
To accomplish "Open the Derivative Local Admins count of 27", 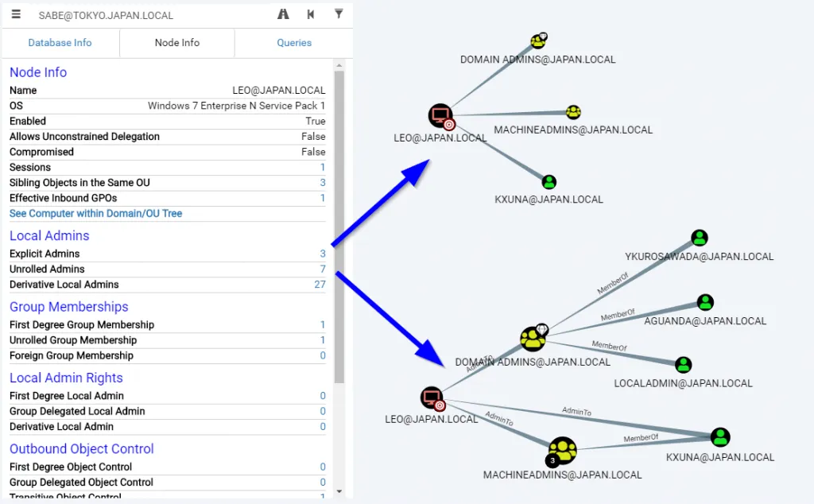I will coord(321,284).
